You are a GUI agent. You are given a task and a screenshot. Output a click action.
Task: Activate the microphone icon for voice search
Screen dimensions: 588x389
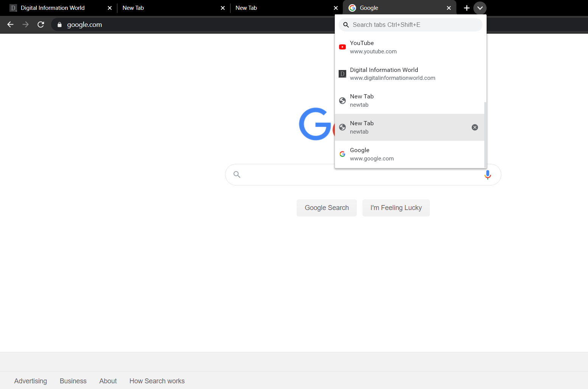point(487,174)
